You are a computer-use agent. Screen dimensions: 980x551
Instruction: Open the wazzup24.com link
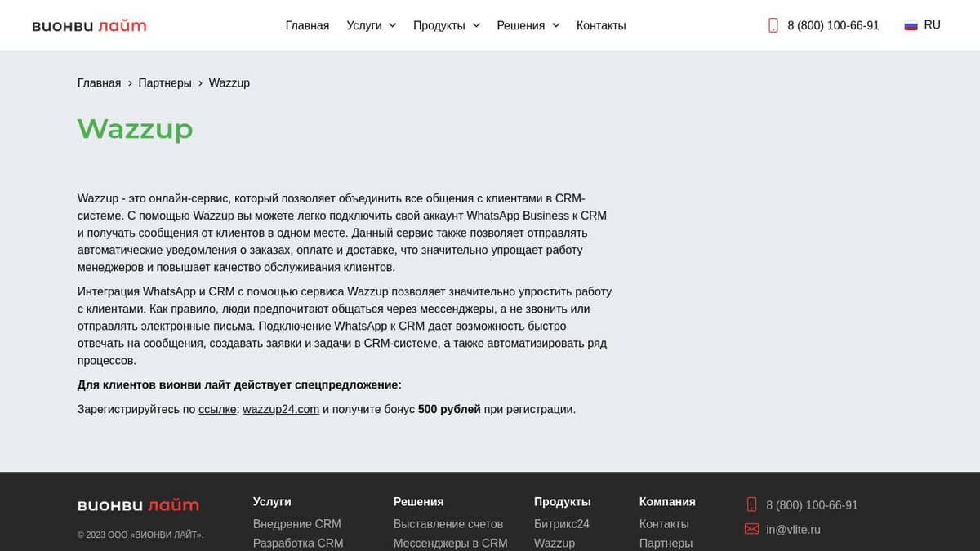click(281, 409)
